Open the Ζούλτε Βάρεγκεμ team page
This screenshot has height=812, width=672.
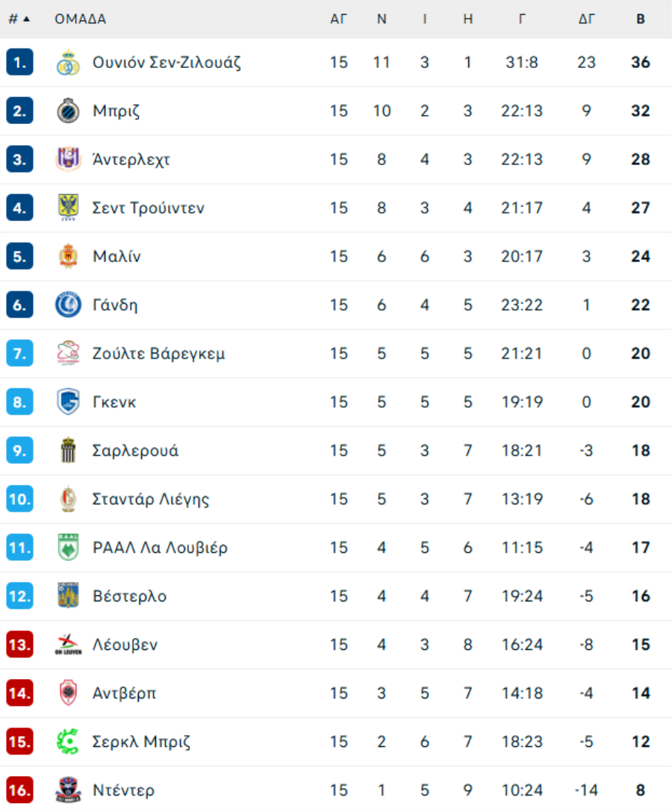point(158,353)
